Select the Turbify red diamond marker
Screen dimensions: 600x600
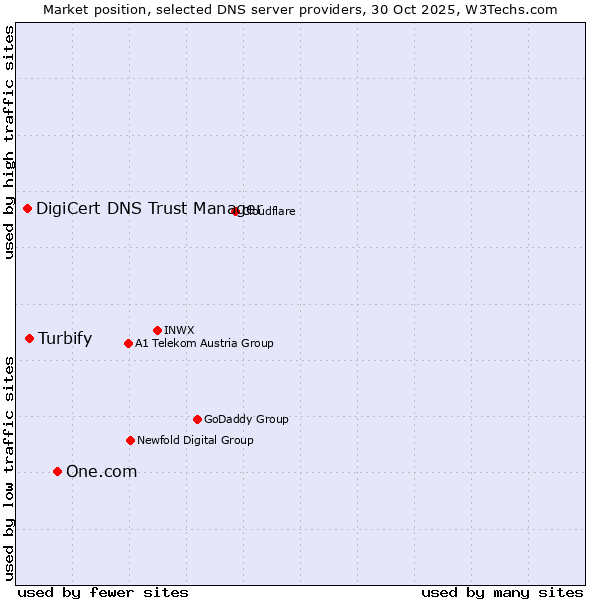30,338
